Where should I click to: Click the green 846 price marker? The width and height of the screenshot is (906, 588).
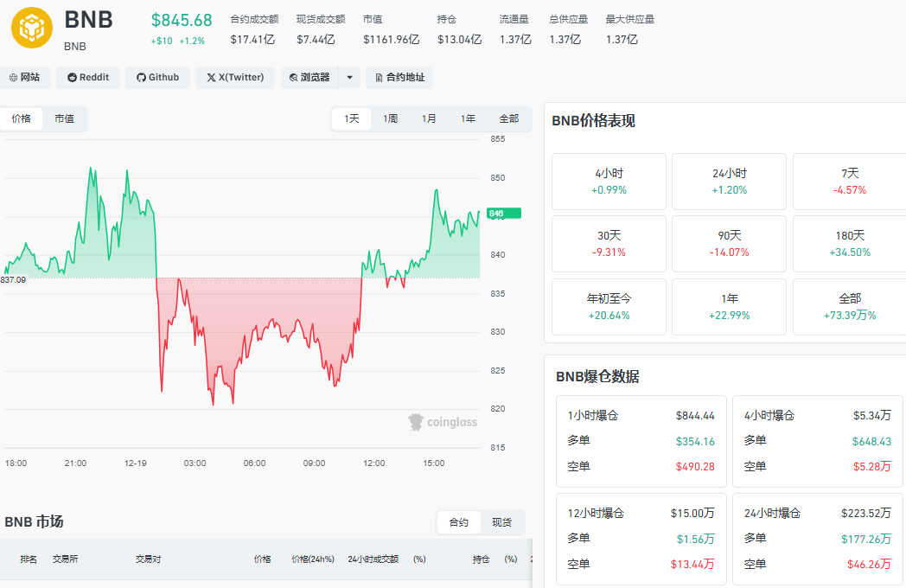[504, 214]
